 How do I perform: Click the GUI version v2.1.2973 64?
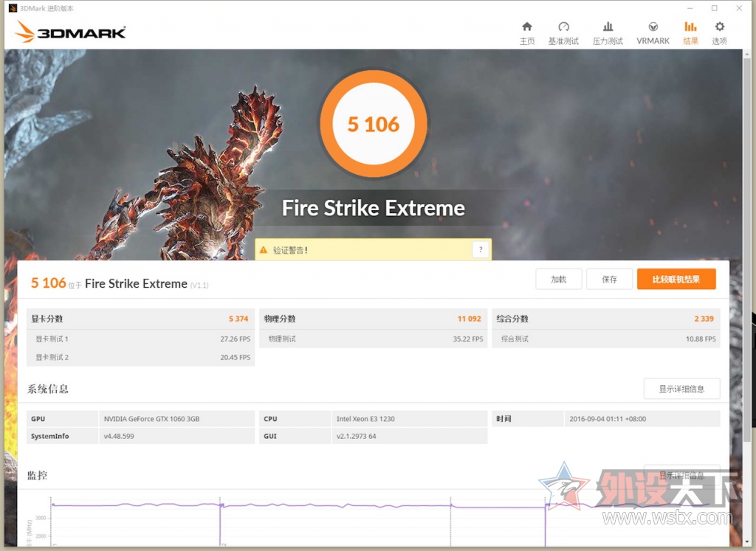coord(356,437)
